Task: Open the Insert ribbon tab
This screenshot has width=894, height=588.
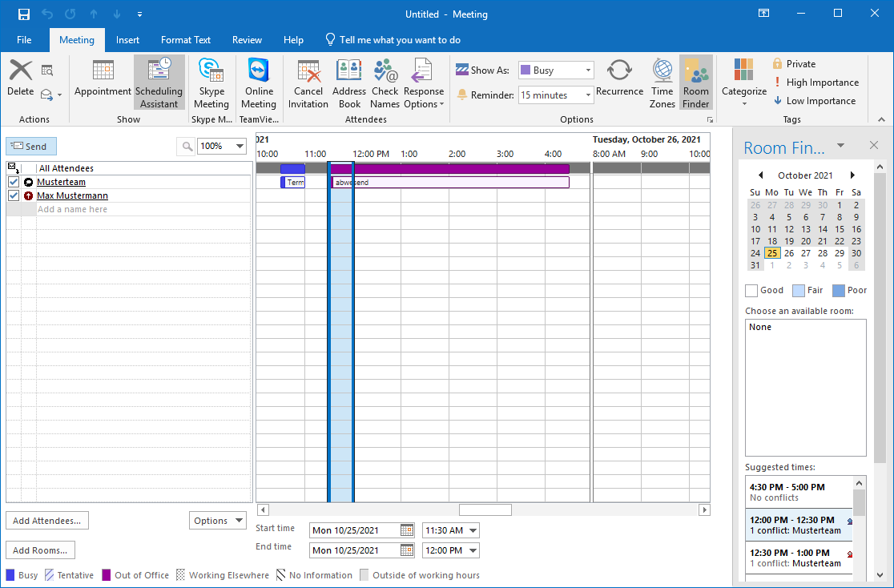Action: [127, 40]
